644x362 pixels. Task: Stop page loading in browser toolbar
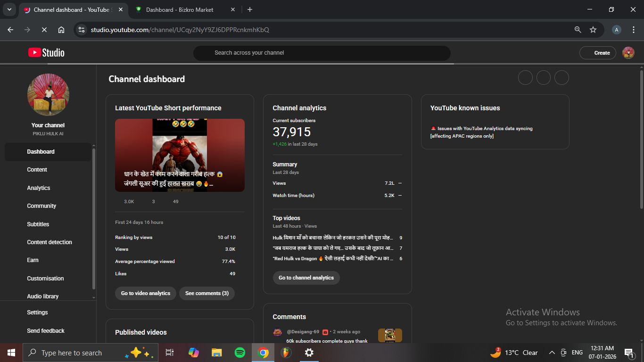tap(44, 30)
